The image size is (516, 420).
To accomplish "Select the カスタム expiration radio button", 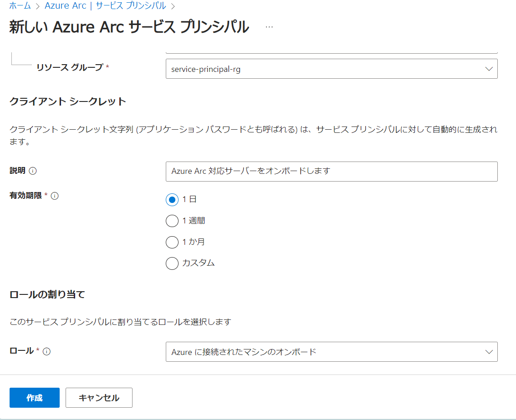I will (x=172, y=263).
